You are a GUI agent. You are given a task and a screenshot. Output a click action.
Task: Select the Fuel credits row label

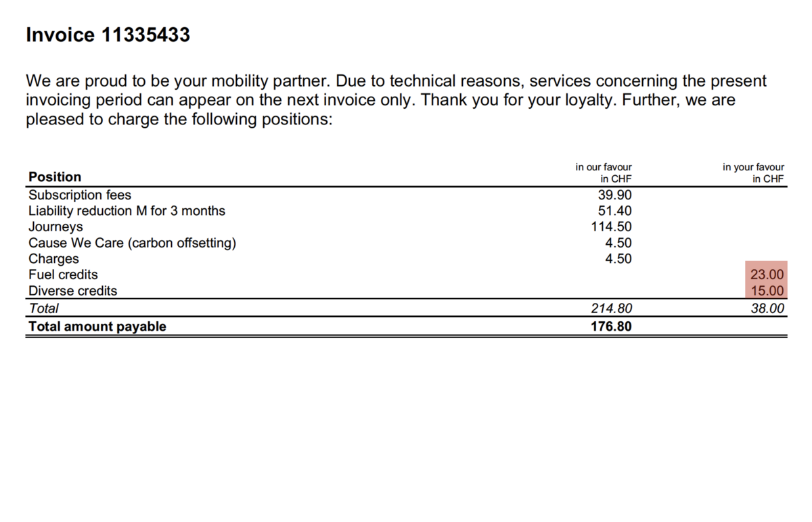[63, 275]
